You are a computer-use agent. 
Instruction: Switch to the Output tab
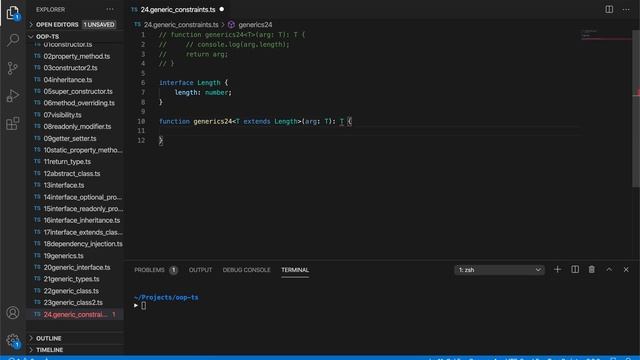point(200,270)
